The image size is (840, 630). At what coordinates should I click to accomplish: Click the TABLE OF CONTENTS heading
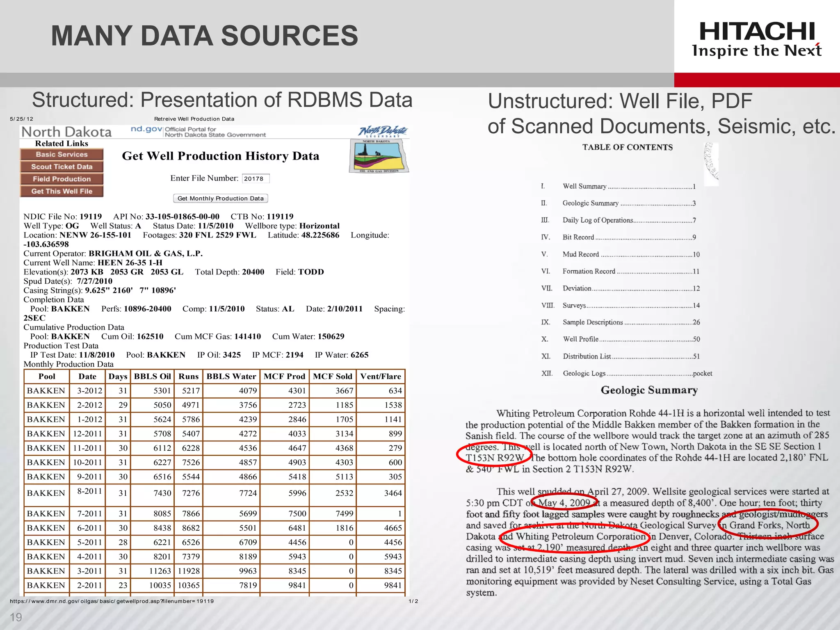tap(628, 147)
